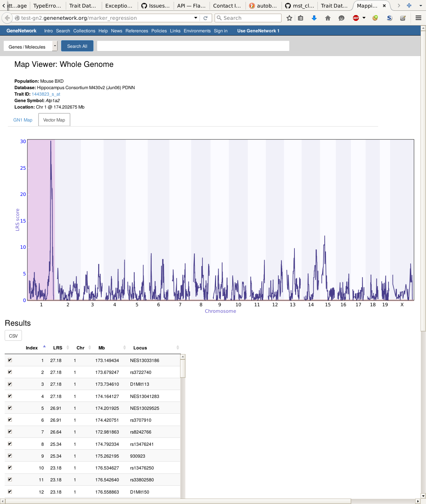Image resolution: width=426 pixels, height=504 pixels.
Task: Expand the Genes / Molecules dropdown
Action: tap(55, 46)
